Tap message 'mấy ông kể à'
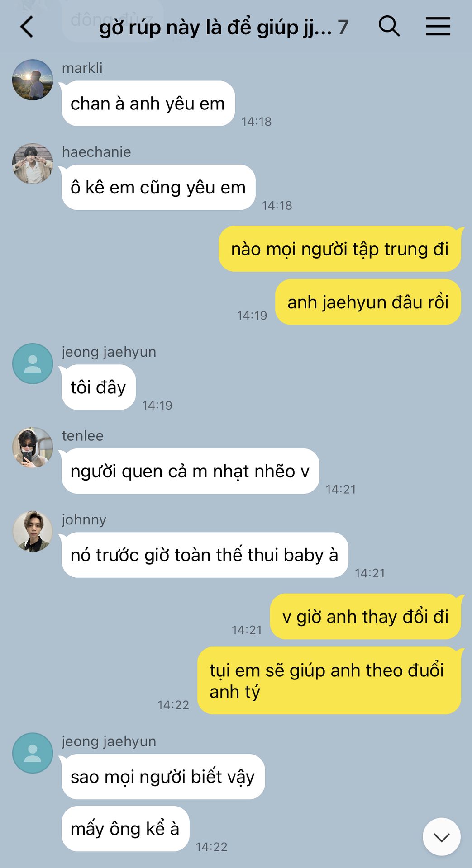The width and height of the screenshot is (472, 868). coord(125,829)
